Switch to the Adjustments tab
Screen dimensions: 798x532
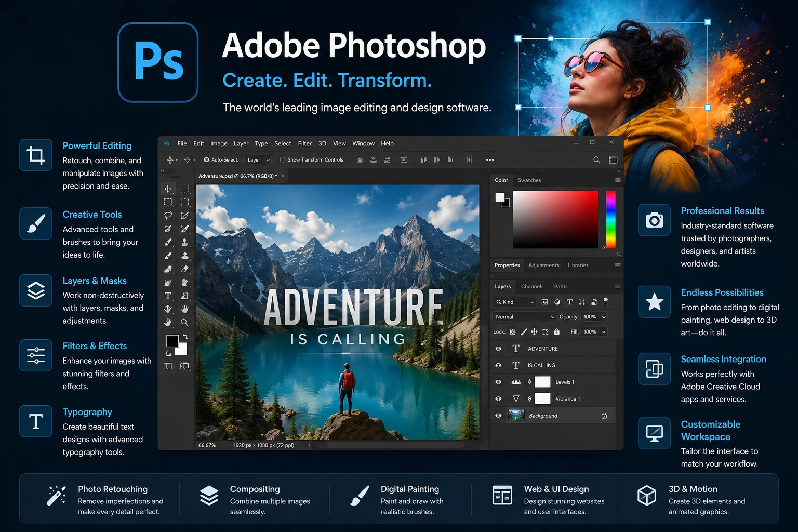(x=543, y=265)
